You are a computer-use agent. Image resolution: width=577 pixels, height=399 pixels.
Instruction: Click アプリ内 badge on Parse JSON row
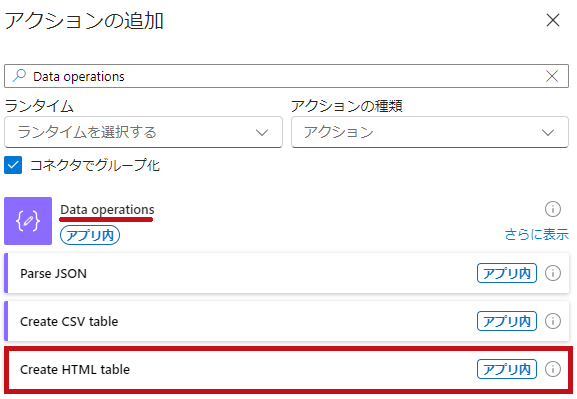(x=507, y=273)
